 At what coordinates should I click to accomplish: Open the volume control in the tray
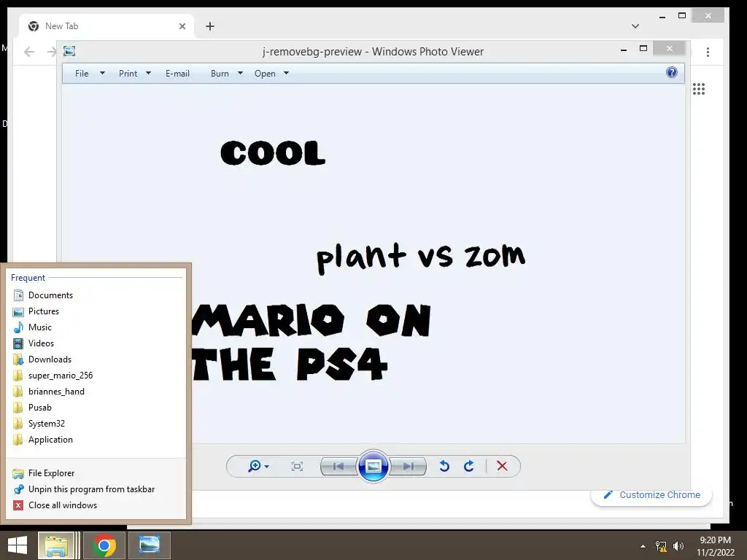point(678,546)
